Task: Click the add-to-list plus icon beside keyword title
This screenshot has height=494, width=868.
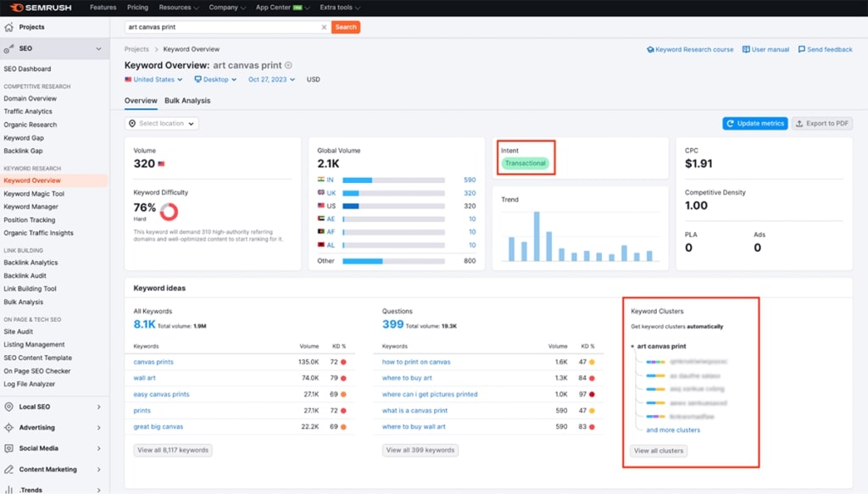Action: click(288, 65)
